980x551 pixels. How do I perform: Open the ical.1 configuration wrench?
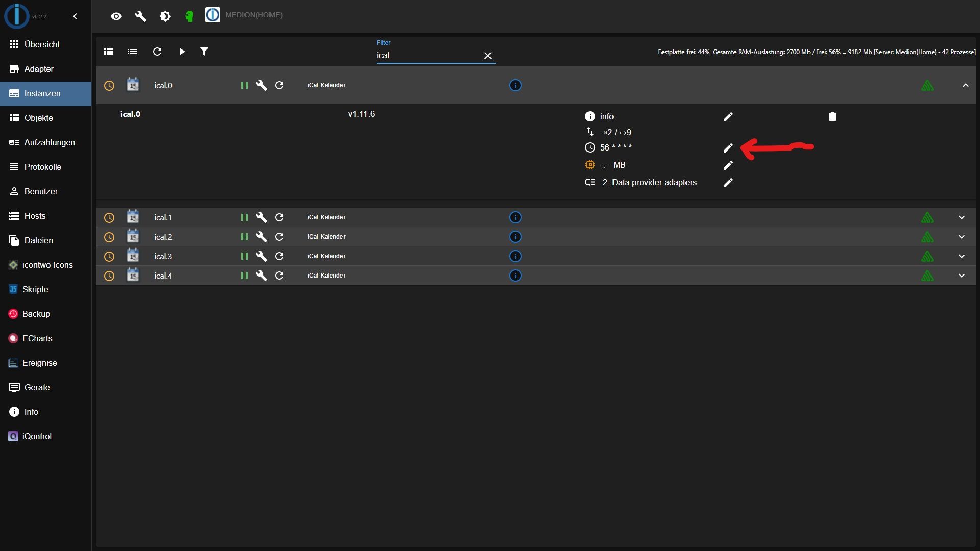pos(262,217)
